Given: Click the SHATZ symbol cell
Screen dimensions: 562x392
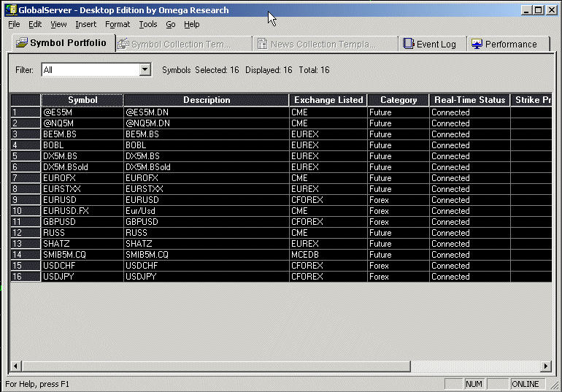Looking at the screenshot, I should [82, 243].
